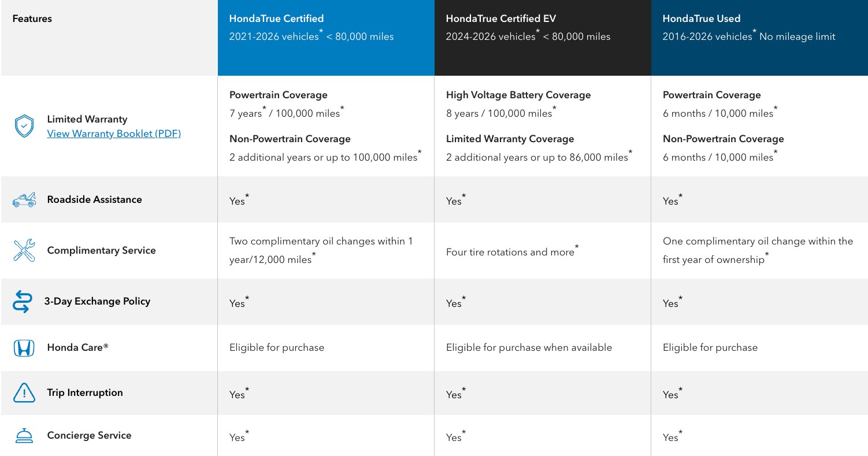Click the Roadside Assistance tow truck icon

[x=24, y=200]
